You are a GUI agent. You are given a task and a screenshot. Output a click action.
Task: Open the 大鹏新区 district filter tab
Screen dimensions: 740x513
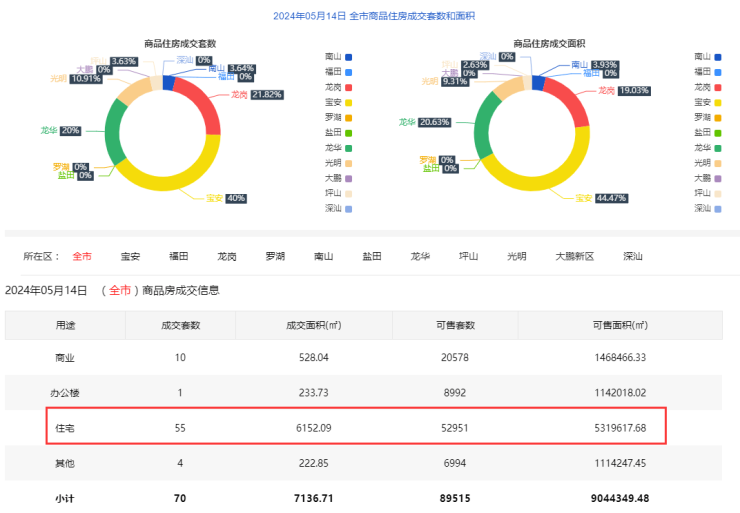(575, 256)
